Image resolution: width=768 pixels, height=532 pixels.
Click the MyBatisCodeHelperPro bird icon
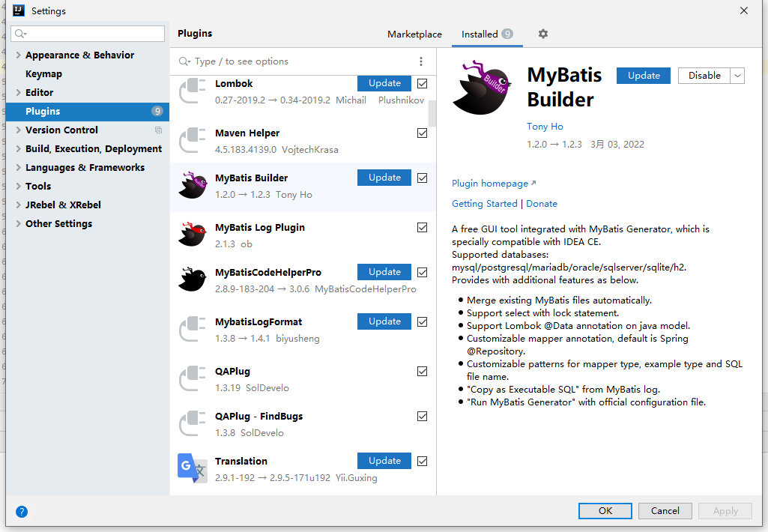(x=193, y=279)
